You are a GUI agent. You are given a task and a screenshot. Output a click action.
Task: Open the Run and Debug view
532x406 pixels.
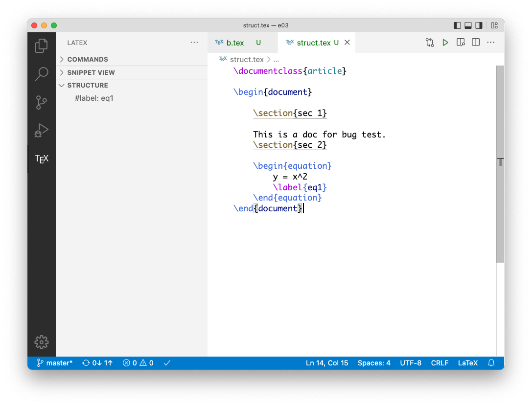(42, 130)
